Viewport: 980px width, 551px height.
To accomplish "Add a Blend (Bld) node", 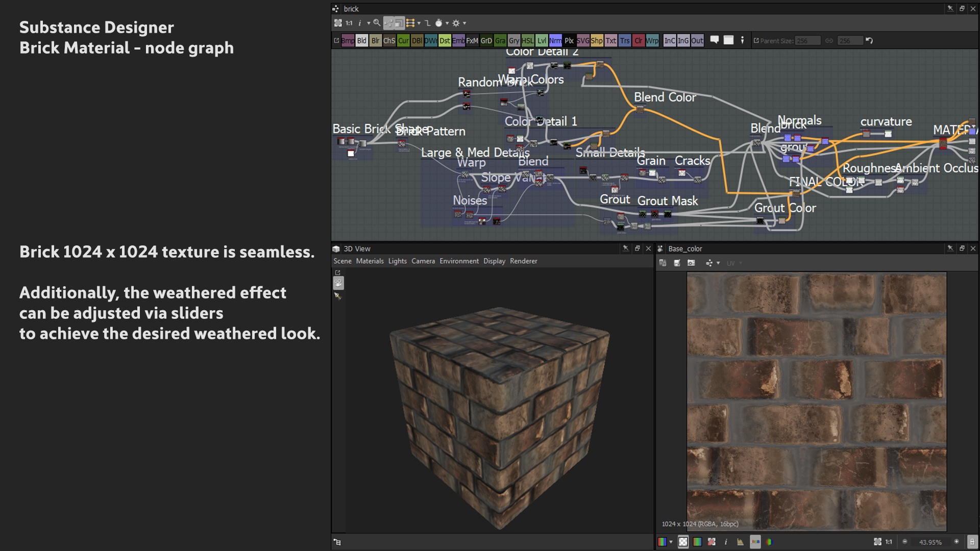I will 361,41.
